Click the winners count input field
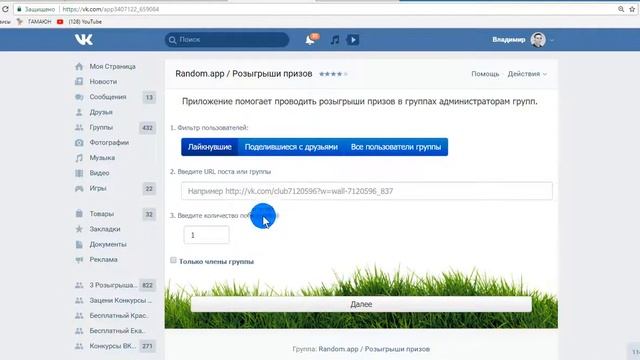This screenshot has height=360, width=640. pyautogui.click(x=207, y=235)
